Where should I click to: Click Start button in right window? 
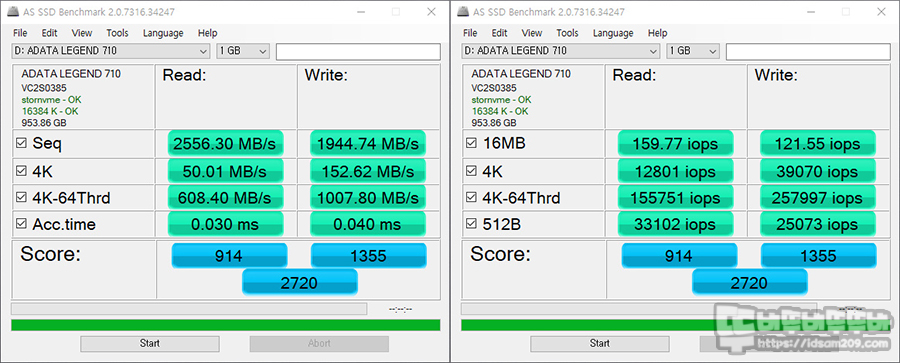600,343
